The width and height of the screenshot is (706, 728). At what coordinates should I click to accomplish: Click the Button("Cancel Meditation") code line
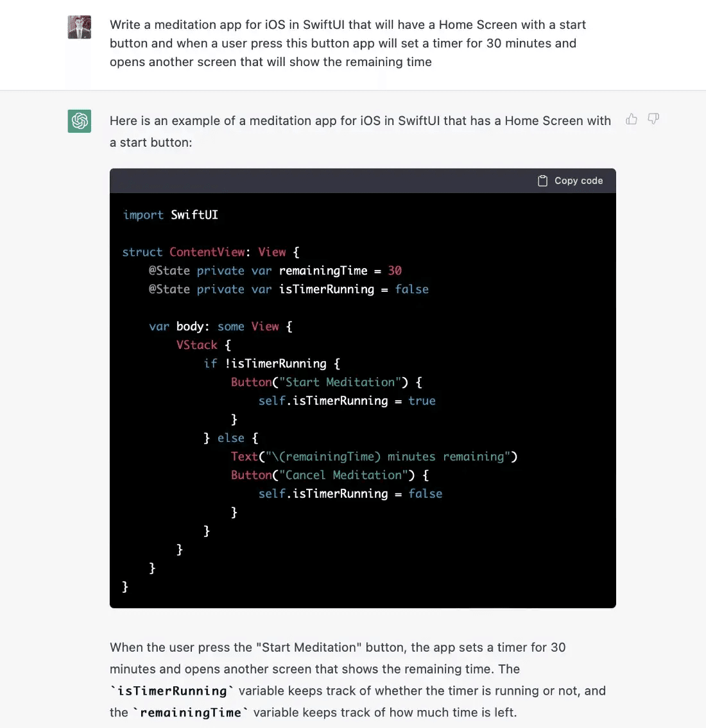[x=330, y=475]
